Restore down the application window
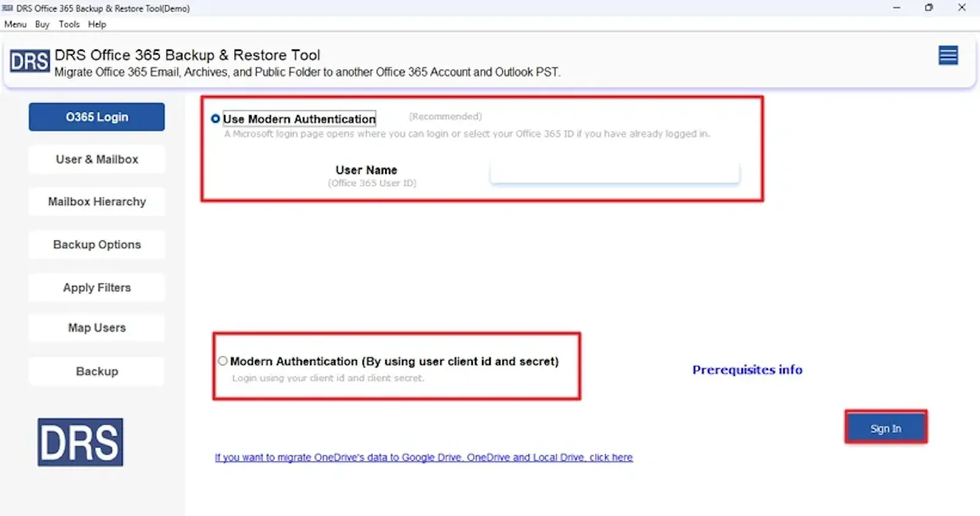 (929, 8)
